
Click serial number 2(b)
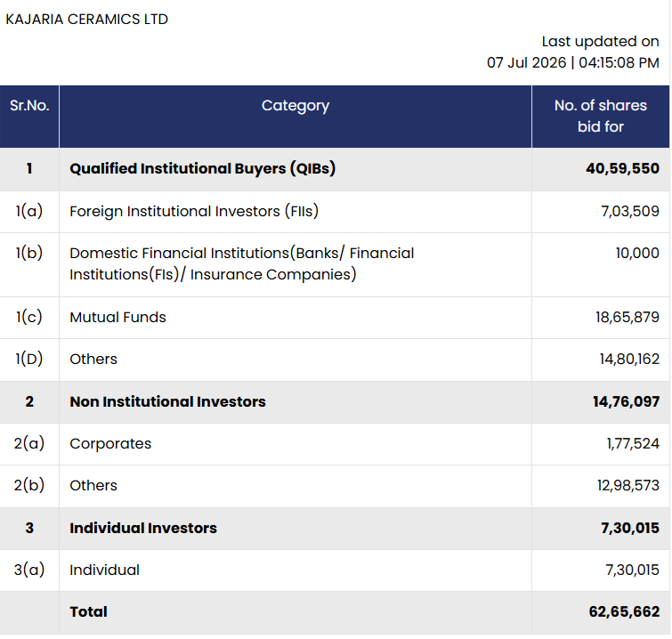click(29, 486)
